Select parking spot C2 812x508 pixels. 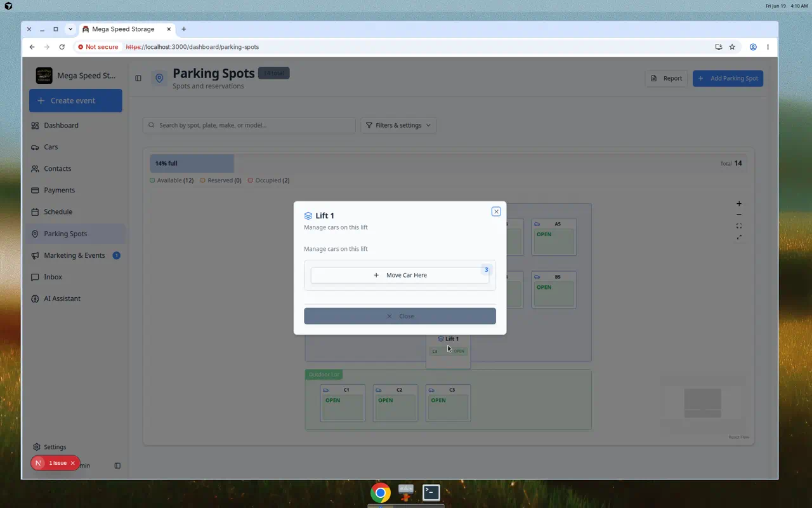(x=395, y=403)
